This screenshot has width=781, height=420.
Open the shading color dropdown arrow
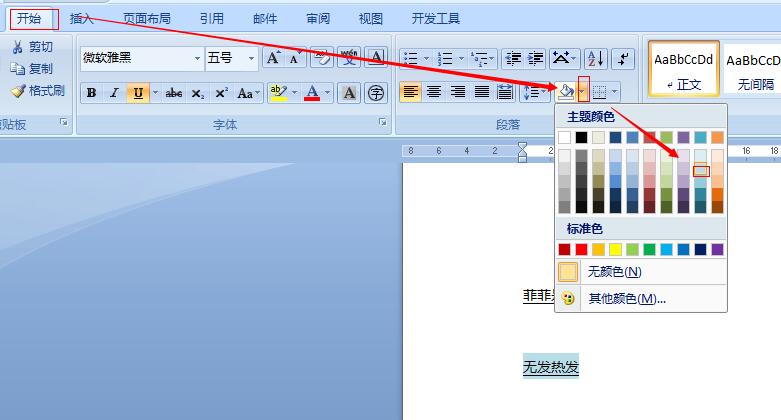pos(584,92)
